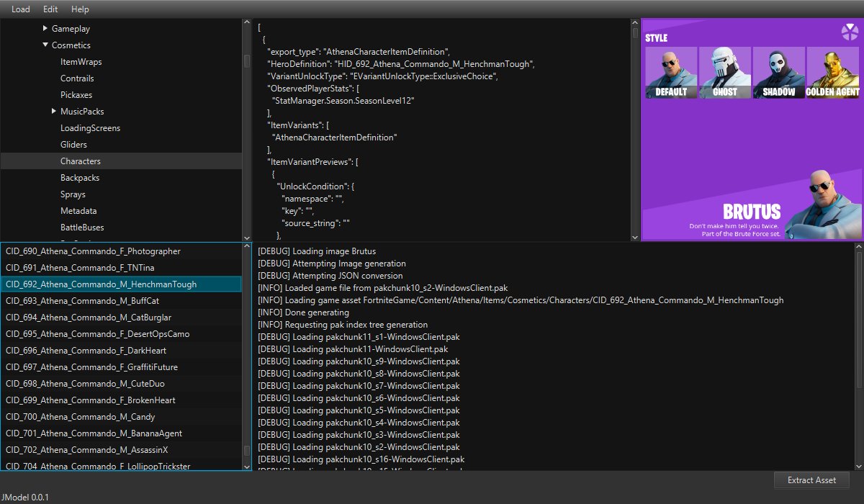864x504 pixels.
Task: Click the large Brutus character portrait
Action: tap(824, 204)
